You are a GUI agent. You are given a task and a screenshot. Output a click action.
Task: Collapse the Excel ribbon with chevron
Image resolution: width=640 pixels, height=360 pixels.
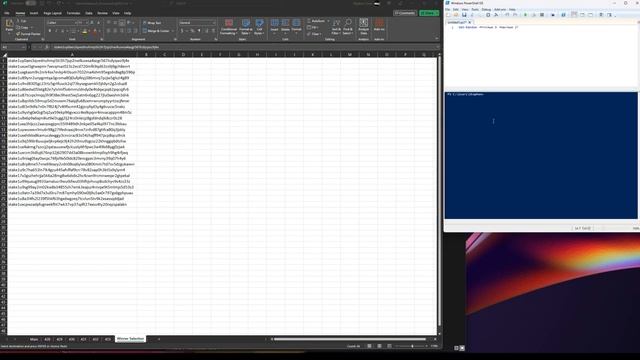[437, 39]
